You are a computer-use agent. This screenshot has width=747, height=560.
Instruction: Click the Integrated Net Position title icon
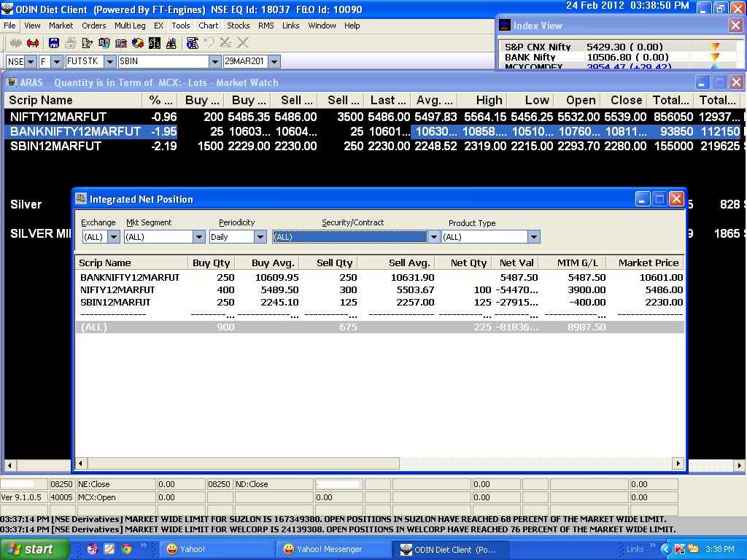(x=81, y=198)
